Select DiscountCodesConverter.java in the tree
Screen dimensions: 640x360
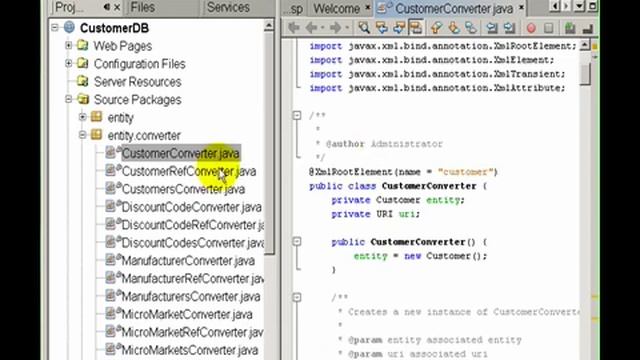pyautogui.click(x=193, y=243)
